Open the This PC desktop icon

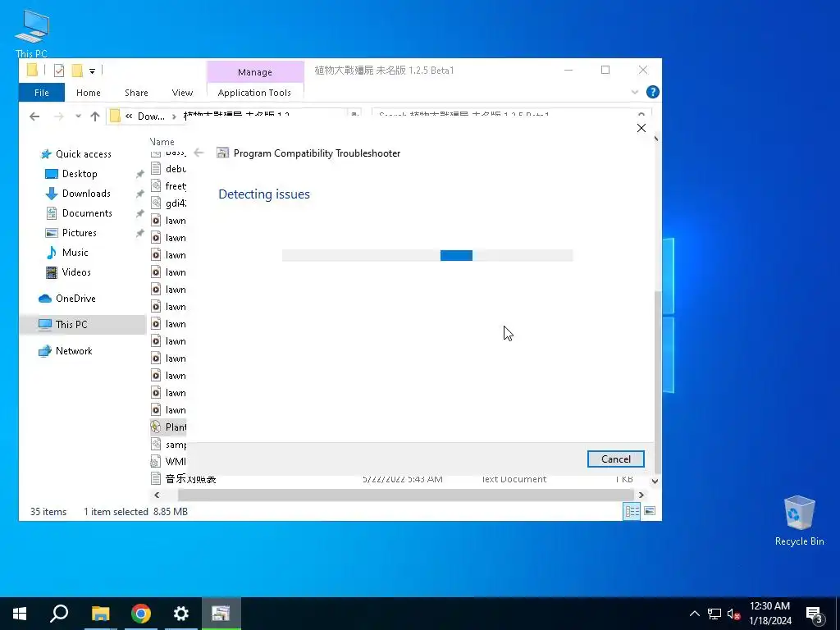[32, 33]
